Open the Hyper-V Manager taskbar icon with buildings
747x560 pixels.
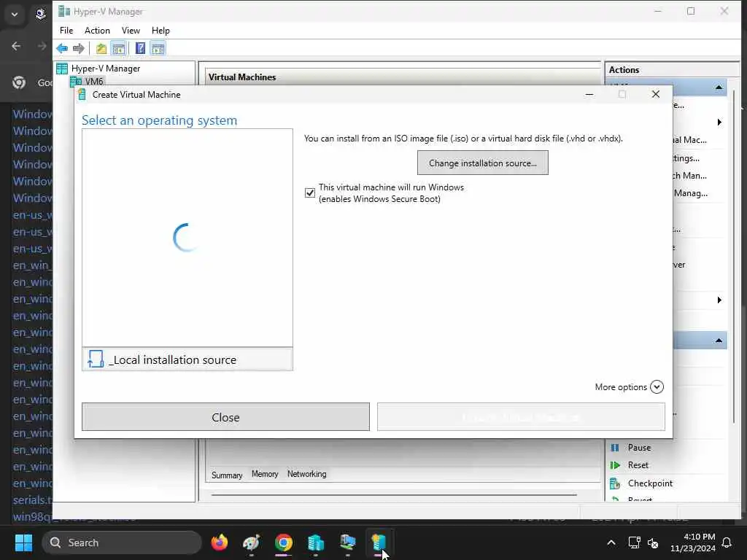point(315,542)
